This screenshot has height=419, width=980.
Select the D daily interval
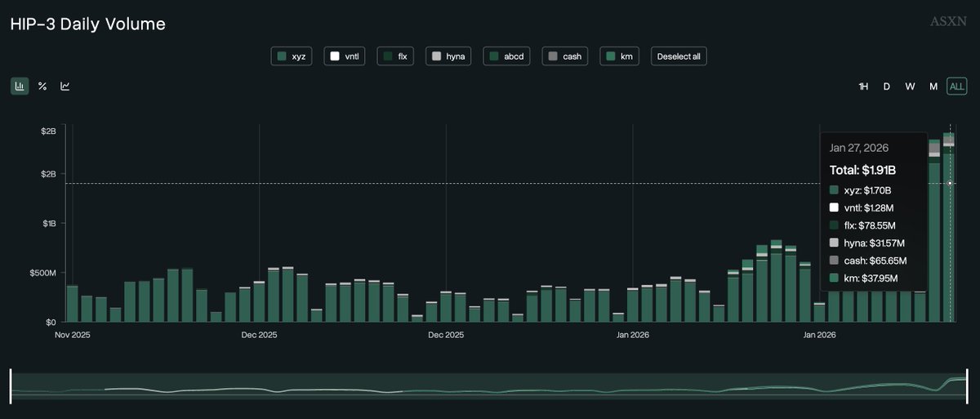tap(886, 87)
